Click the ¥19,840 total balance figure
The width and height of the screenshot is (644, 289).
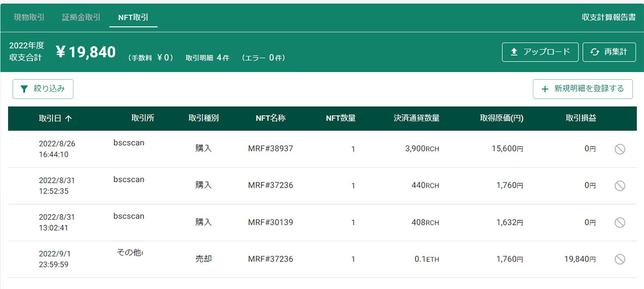click(x=86, y=52)
